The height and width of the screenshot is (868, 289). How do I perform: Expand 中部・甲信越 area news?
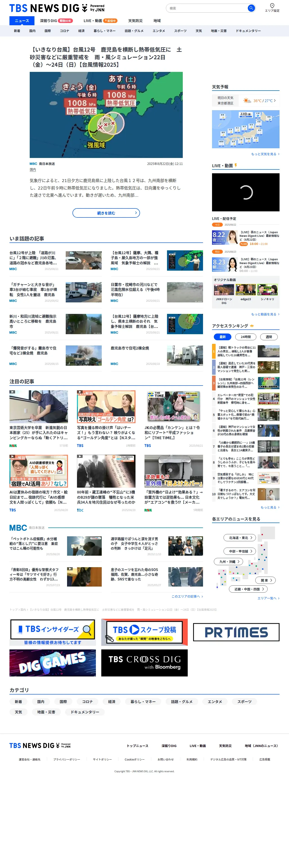pyautogui.click(x=240, y=551)
